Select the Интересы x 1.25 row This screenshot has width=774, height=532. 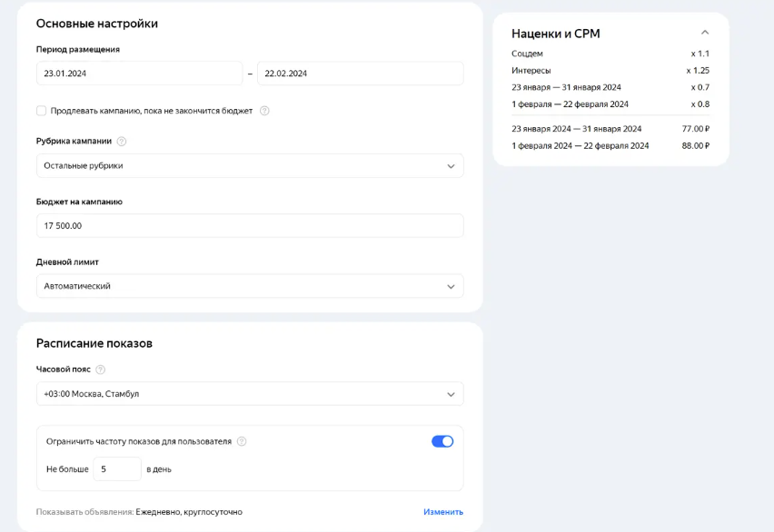(x=610, y=70)
